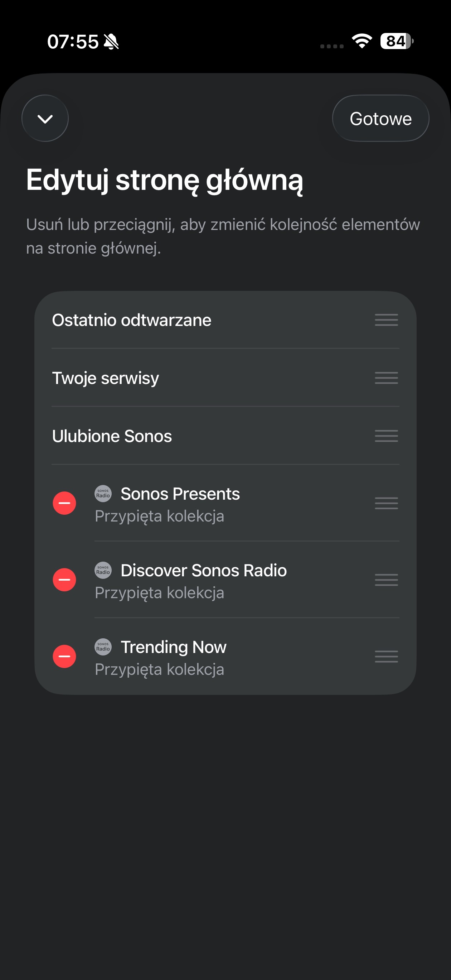Tap the Discover Sonos Radio collection title
Viewport: 451px width, 980px height.
click(203, 570)
